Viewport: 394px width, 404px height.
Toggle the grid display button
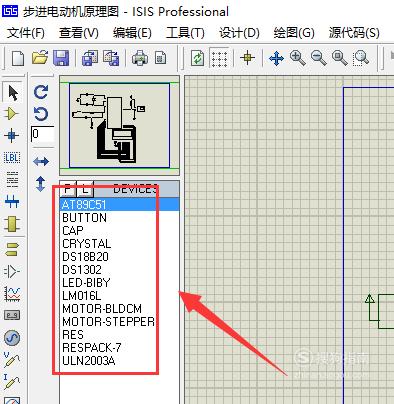coord(220,58)
